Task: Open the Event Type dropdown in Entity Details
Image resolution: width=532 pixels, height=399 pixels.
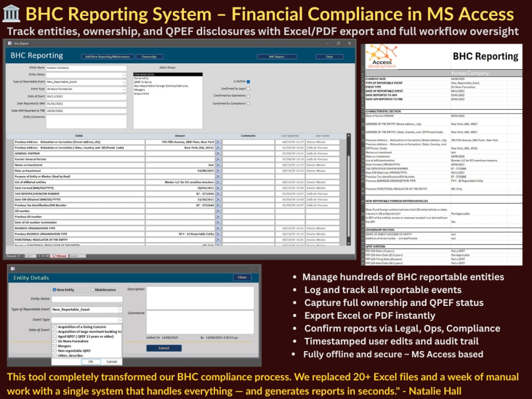Action: coord(120,320)
